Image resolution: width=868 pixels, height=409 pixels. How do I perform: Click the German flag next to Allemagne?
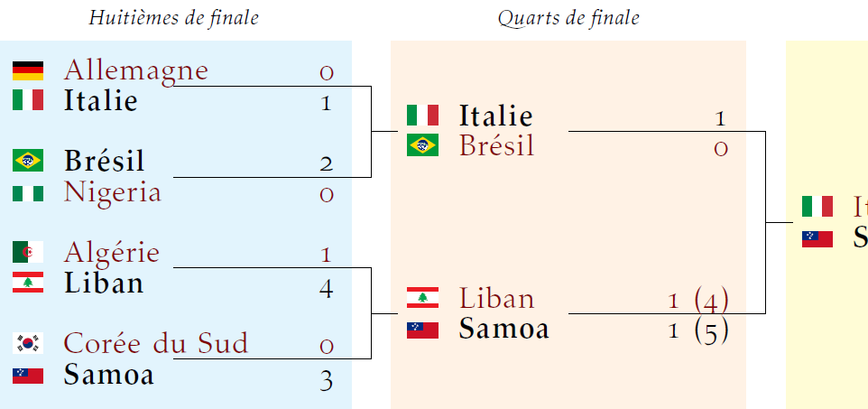28,70
